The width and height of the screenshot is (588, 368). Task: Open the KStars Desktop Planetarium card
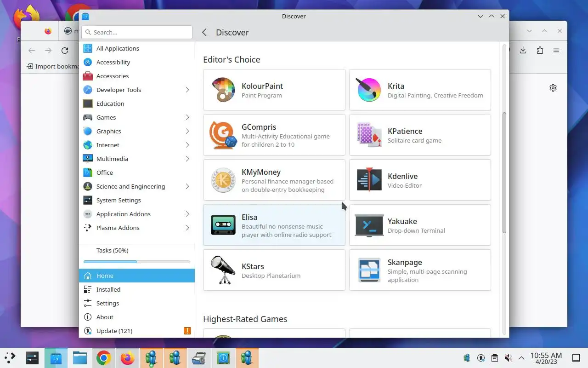tap(274, 270)
